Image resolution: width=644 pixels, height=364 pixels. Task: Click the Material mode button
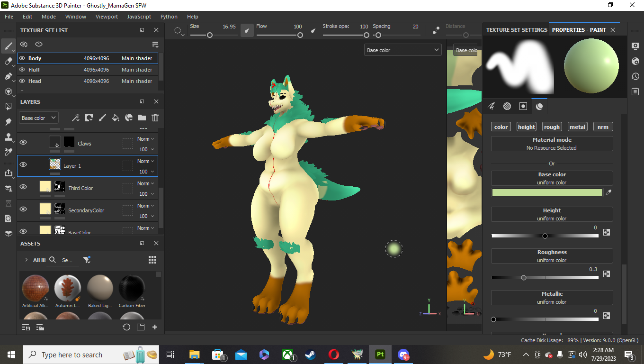click(552, 144)
